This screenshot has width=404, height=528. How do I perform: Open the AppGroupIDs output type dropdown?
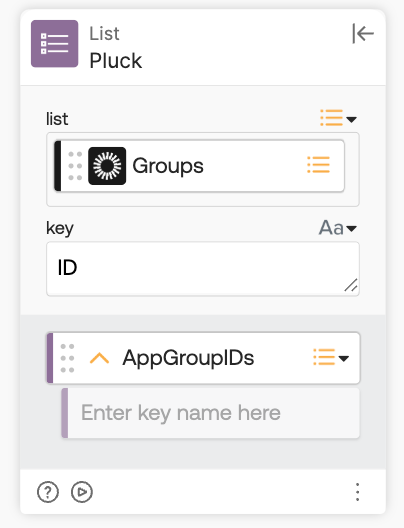(x=331, y=357)
